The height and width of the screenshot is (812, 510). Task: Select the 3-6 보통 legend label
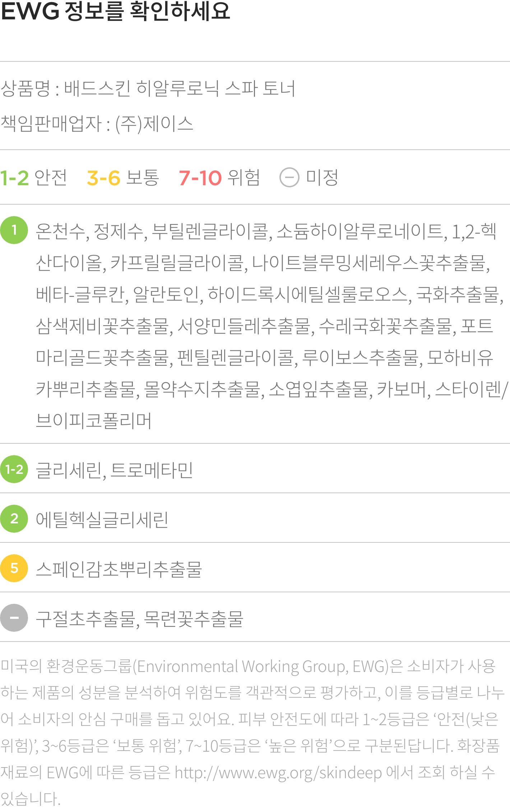click(123, 177)
